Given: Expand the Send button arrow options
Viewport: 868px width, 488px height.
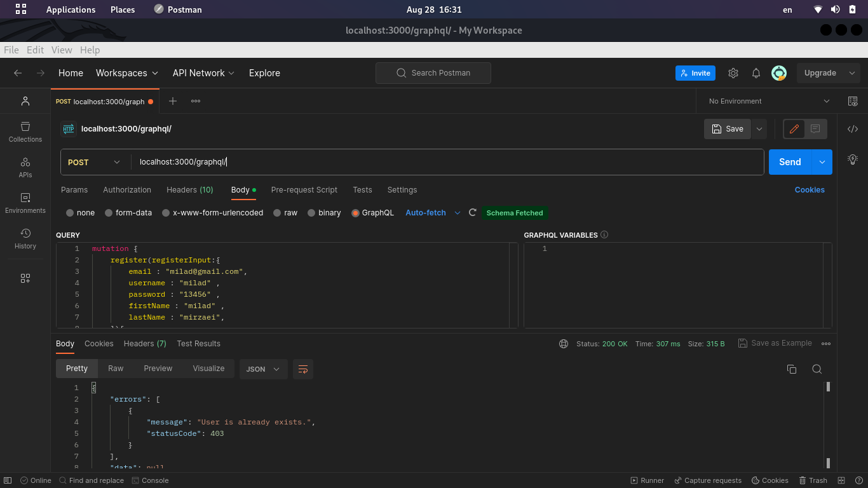Looking at the screenshot, I should click(822, 162).
